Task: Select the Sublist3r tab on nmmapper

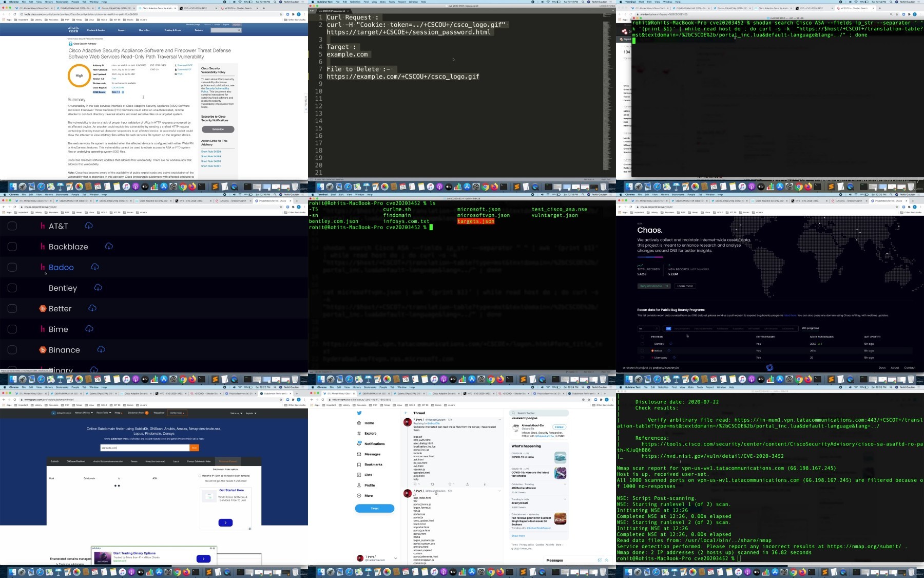Action: (54, 461)
